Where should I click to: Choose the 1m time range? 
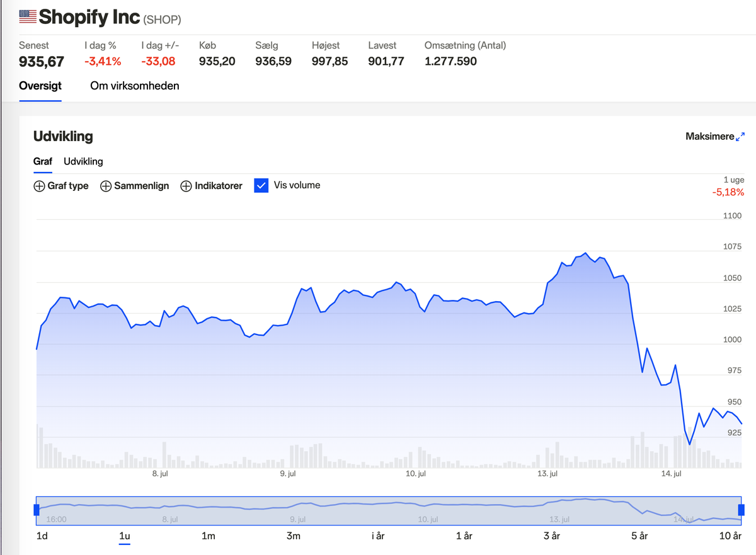(x=209, y=536)
